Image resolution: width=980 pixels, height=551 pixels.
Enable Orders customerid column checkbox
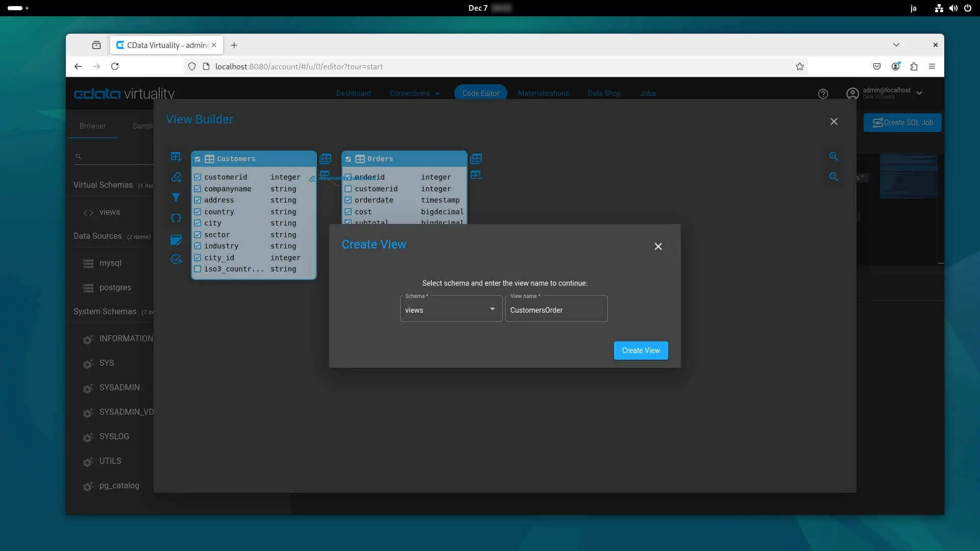[348, 189]
